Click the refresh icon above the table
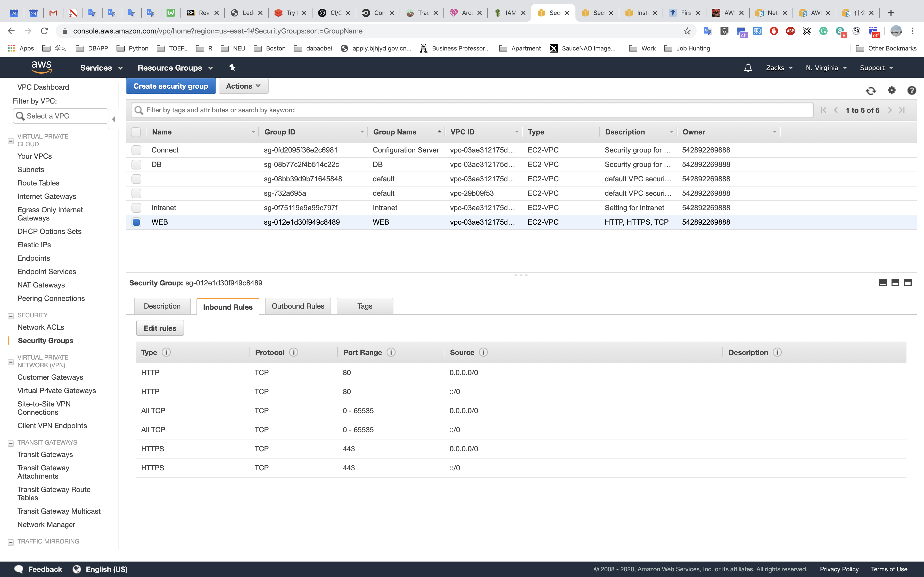 pos(871,91)
